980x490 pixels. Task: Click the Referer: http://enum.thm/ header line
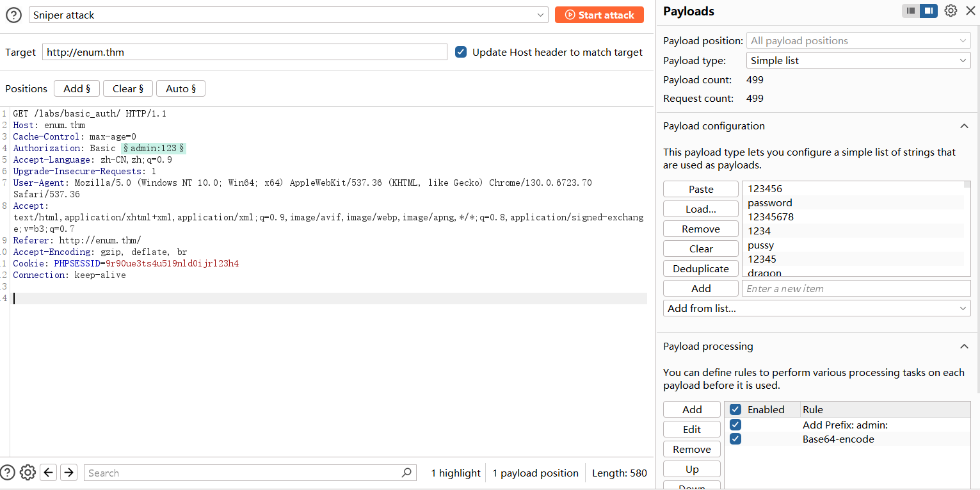[x=77, y=240]
